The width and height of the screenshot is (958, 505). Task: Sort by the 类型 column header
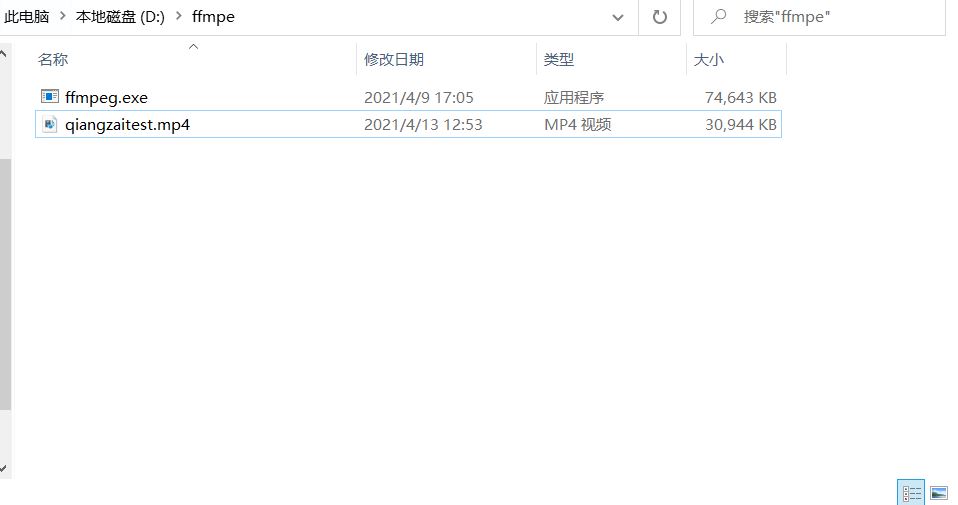(x=558, y=60)
